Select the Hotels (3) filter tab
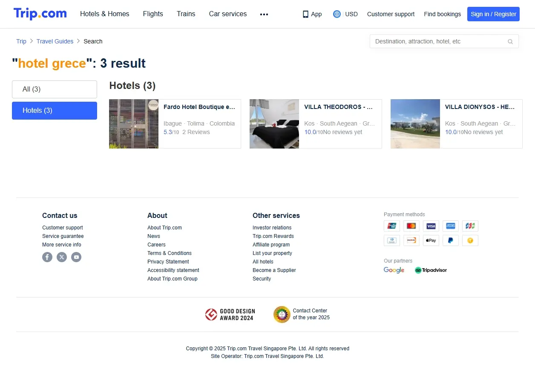 55,111
